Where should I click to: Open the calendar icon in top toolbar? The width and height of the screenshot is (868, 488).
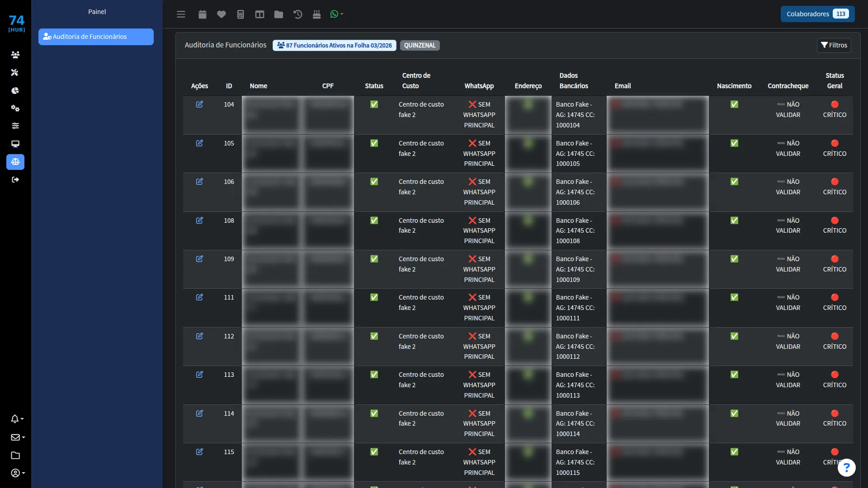tap(202, 14)
